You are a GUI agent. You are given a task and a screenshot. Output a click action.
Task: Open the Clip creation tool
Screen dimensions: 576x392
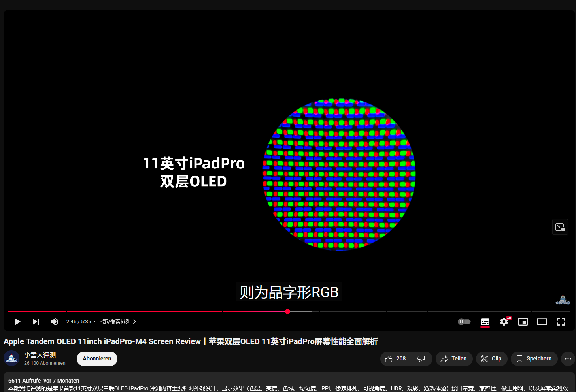491,358
